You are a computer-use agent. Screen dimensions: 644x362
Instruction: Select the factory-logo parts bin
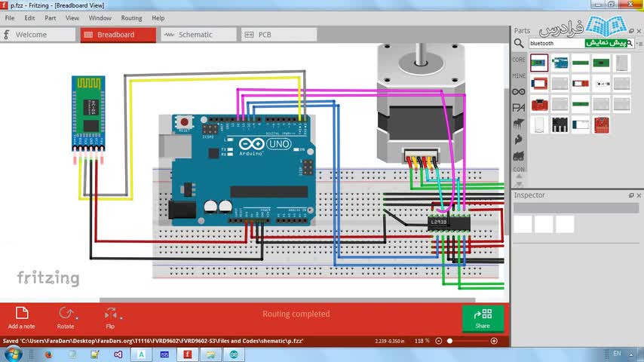pos(519,155)
